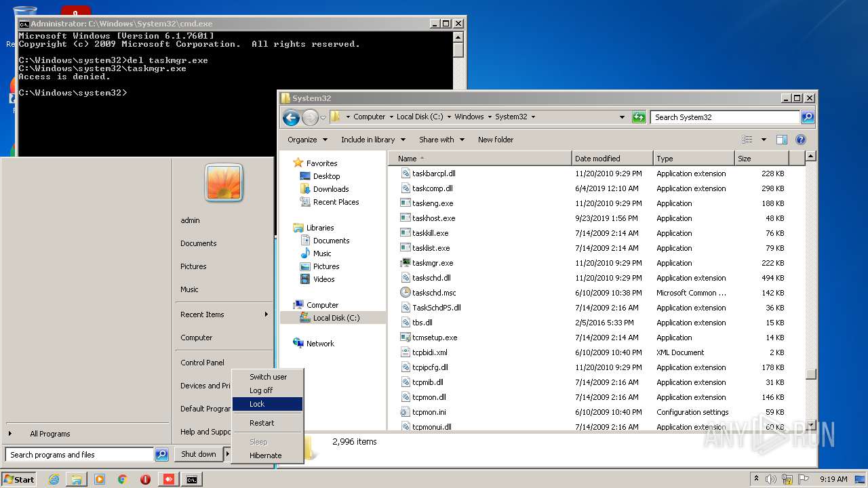The height and width of the screenshot is (488, 868).
Task: Choose Log off from the power menu
Action: click(x=267, y=390)
